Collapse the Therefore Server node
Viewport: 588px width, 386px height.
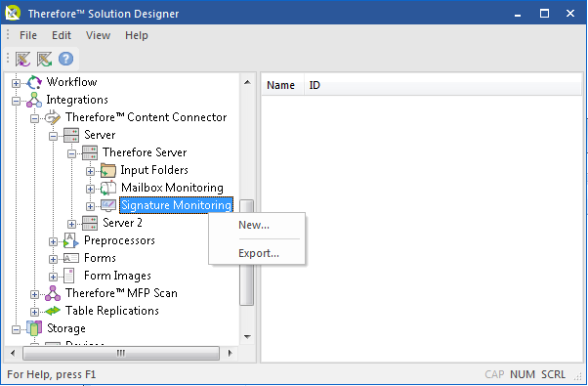click(x=72, y=153)
